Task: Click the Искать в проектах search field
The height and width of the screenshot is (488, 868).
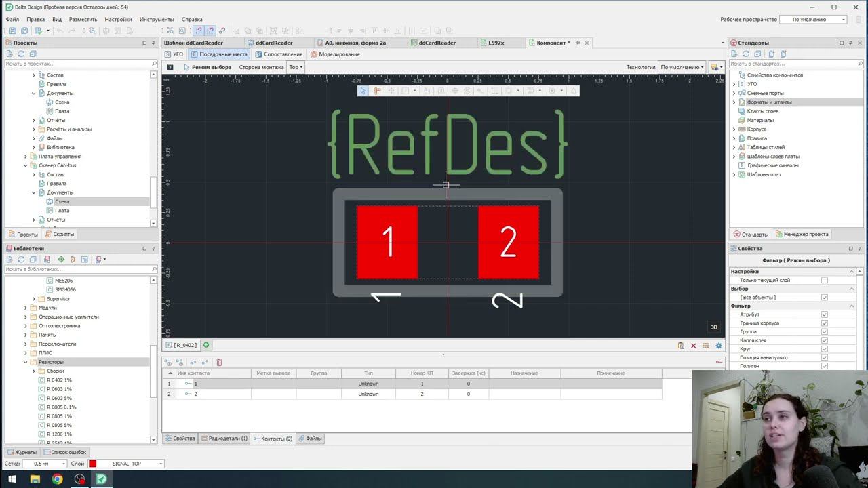Action: pyautogui.click(x=81, y=64)
